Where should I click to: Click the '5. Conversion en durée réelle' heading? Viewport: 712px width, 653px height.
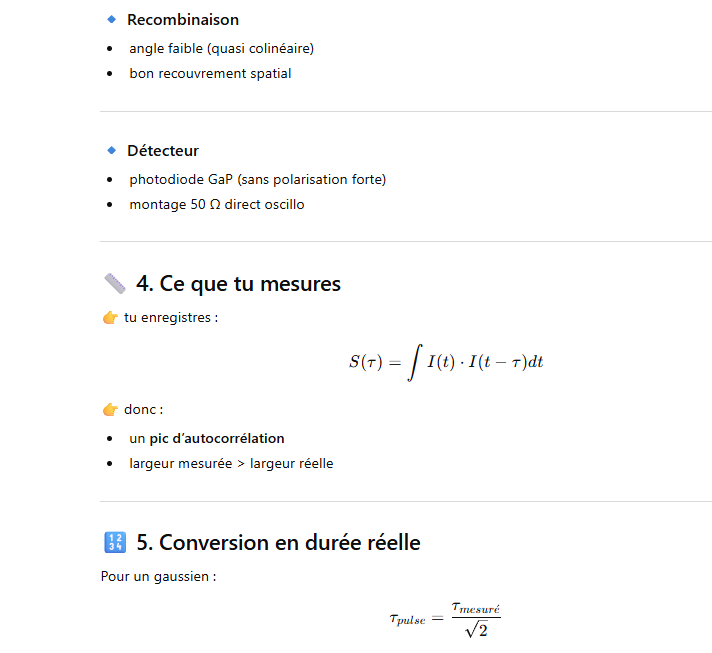[x=278, y=543]
